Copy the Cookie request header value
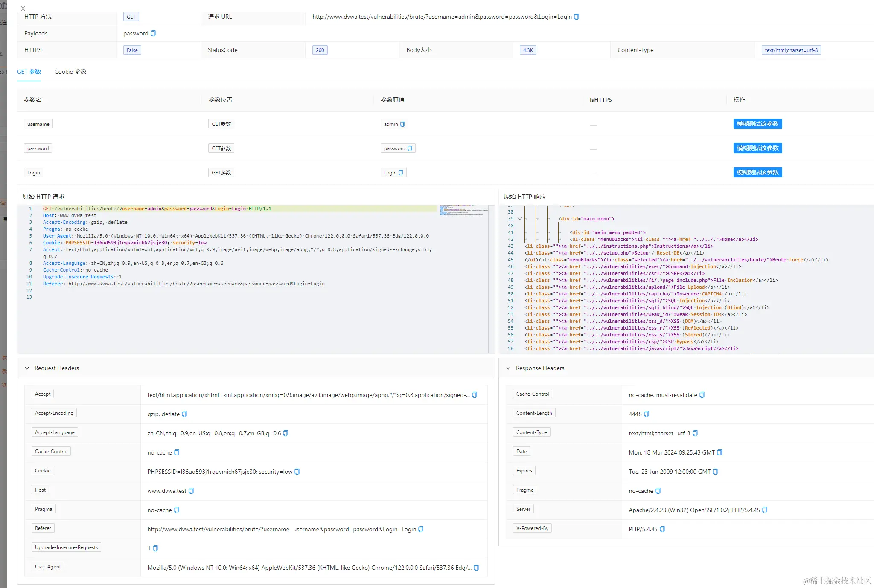The image size is (874, 588). point(297,472)
